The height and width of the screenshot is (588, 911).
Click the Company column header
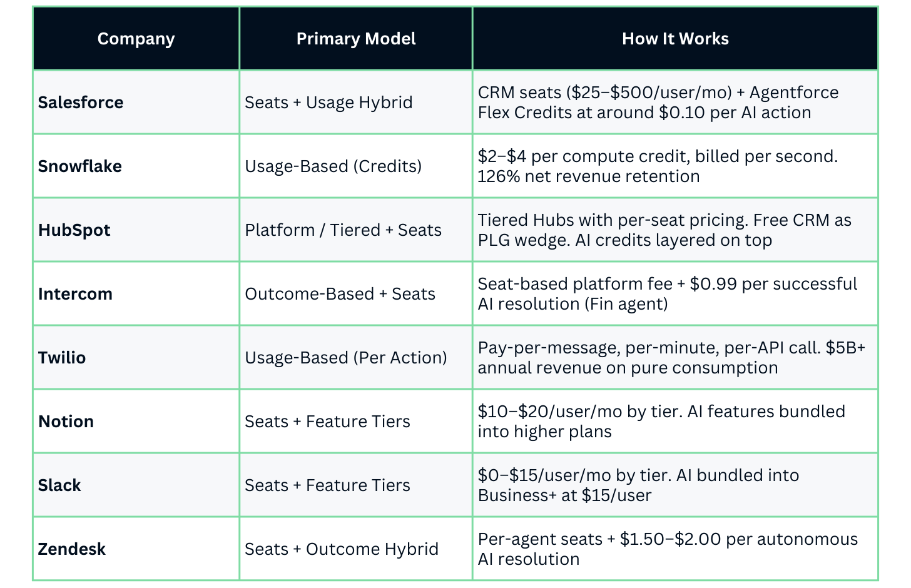tap(136, 39)
